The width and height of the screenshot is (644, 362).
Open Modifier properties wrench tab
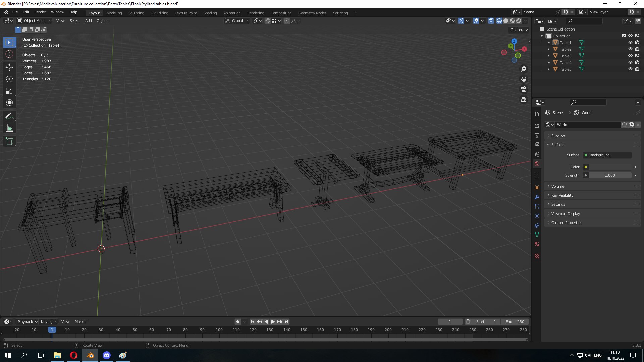537,197
